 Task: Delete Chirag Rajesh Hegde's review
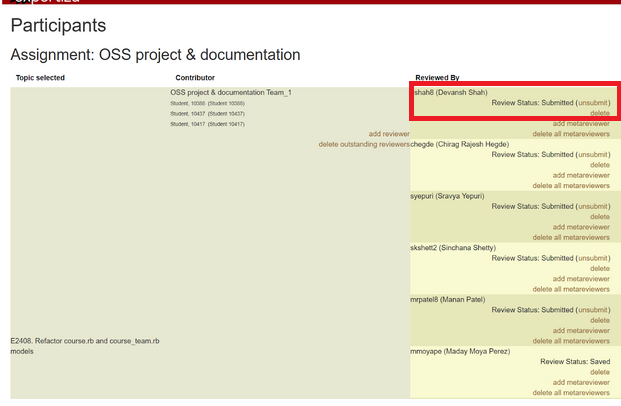(x=599, y=165)
